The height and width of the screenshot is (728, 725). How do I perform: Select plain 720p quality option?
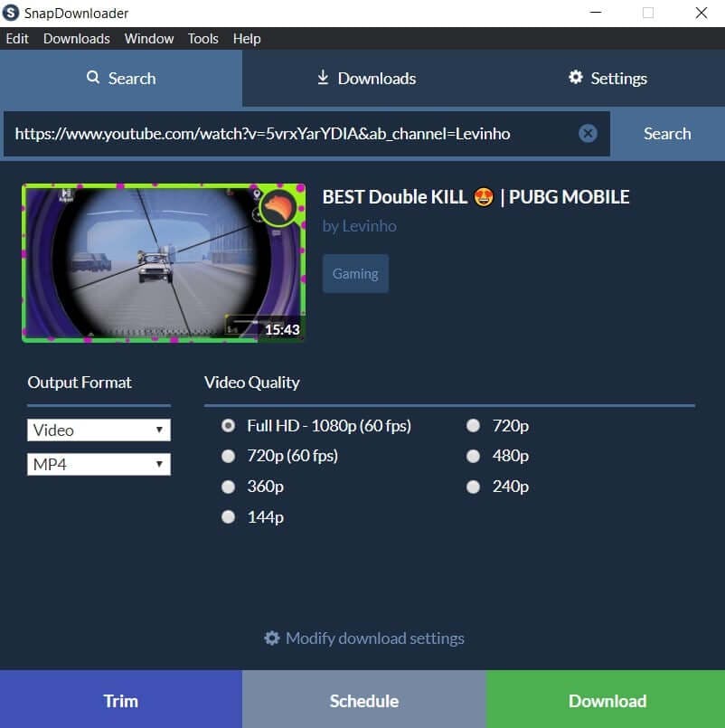click(473, 426)
